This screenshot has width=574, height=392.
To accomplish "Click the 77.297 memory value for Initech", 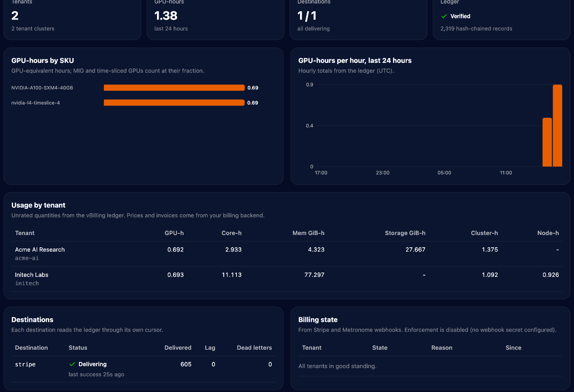I will click(x=314, y=275).
